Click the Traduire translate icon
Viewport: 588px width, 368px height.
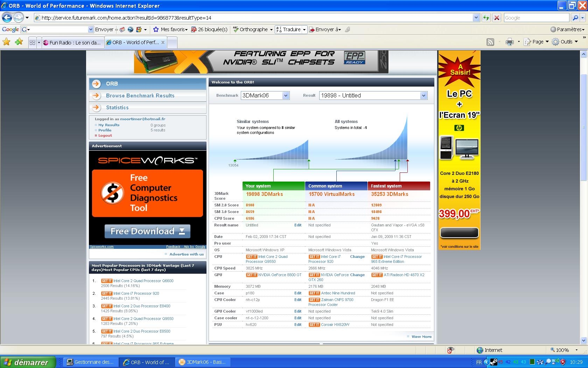click(x=279, y=29)
